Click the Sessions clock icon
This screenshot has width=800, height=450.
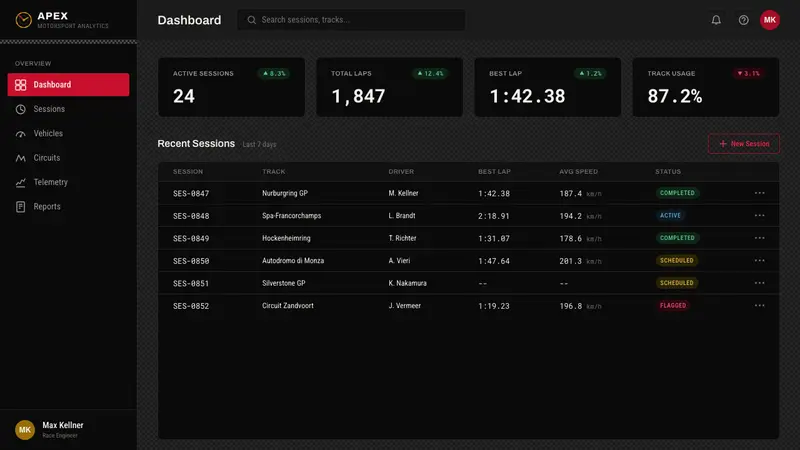coord(20,109)
